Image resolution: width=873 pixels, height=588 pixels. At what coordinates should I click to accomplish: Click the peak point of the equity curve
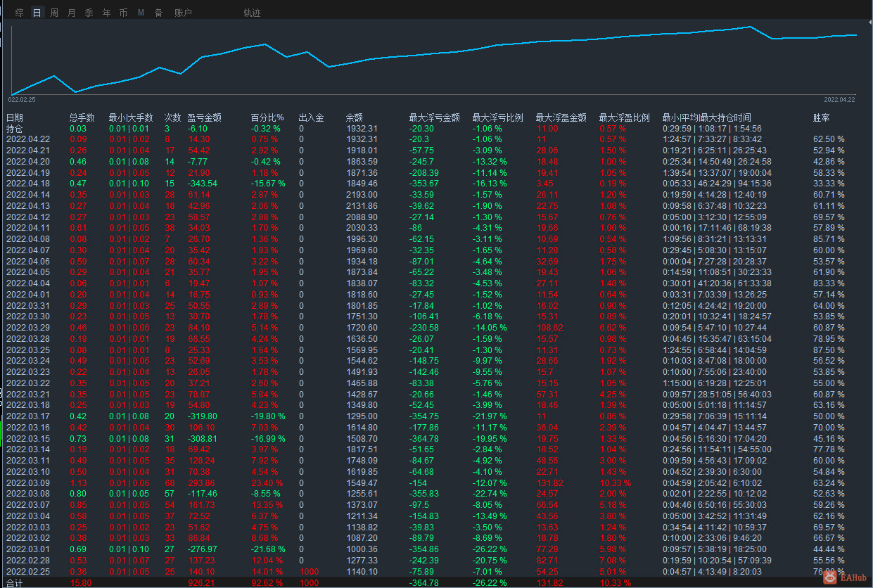(x=751, y=27)
